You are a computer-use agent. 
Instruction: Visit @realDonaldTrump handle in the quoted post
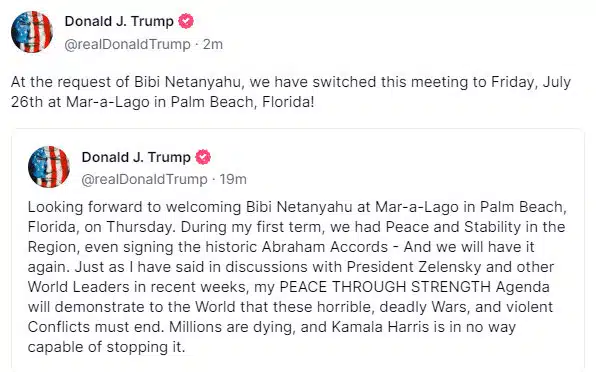pyautogui.click(x=144, y=179)
